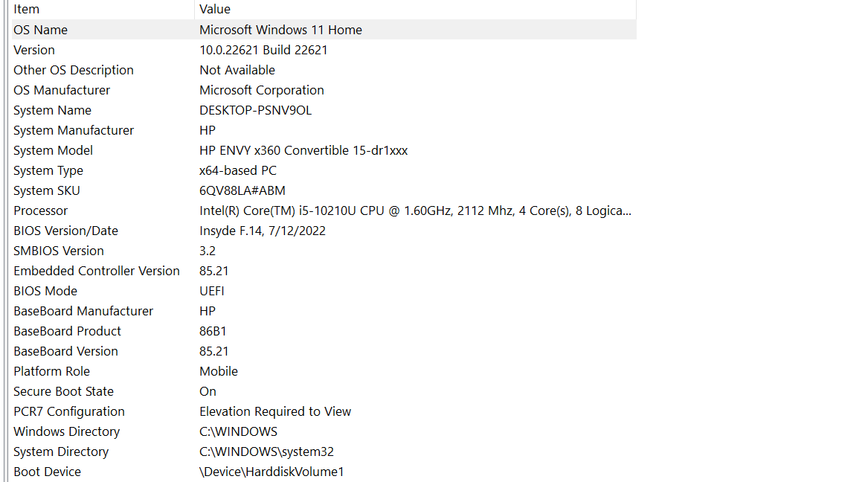Select the Version row
This screenshot has width=868, height=482.
324,50
